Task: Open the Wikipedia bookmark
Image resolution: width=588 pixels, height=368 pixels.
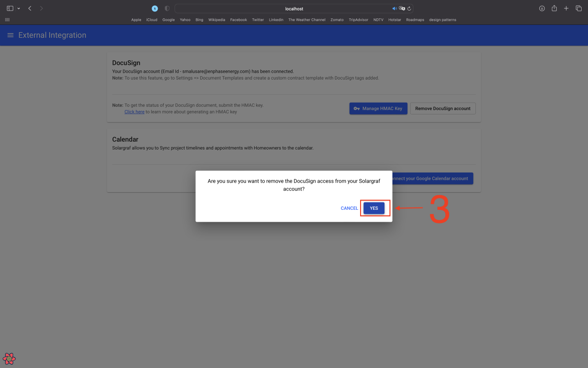Action: click(216, 20)
